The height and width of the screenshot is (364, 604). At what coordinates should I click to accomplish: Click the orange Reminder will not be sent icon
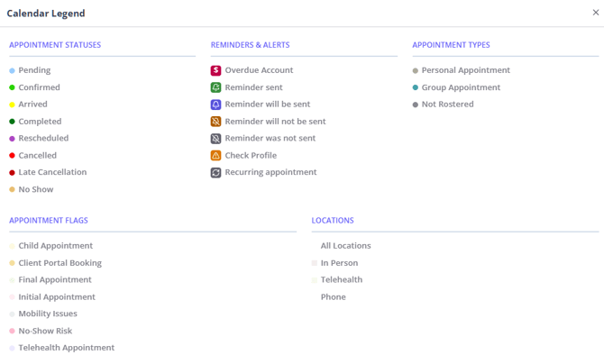point(215,122)
